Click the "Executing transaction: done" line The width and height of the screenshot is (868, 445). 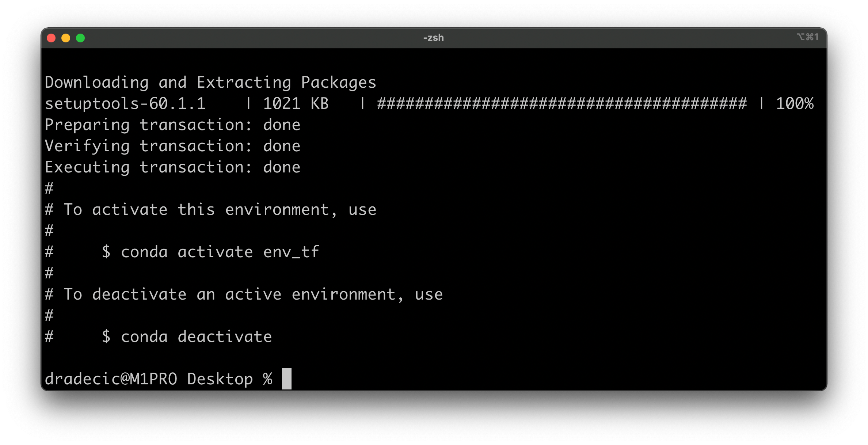tap(172, 167)
